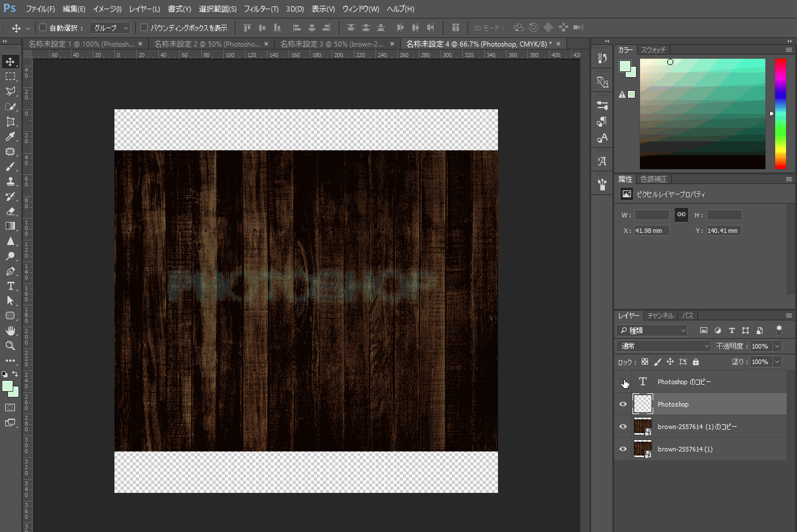Select the Dodge tool
The height and width of the screenshot is (532, 797).
pyautogui.click(x=10, y=256)
